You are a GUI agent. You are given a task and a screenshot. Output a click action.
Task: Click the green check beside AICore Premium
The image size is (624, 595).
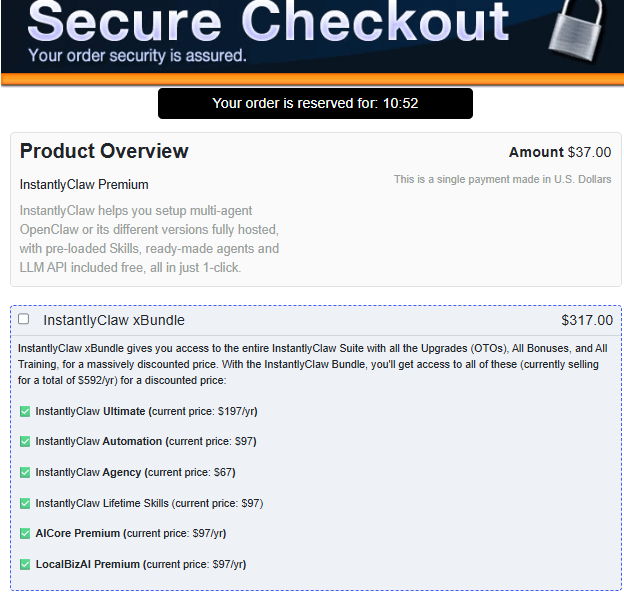[x=25, y=534]
